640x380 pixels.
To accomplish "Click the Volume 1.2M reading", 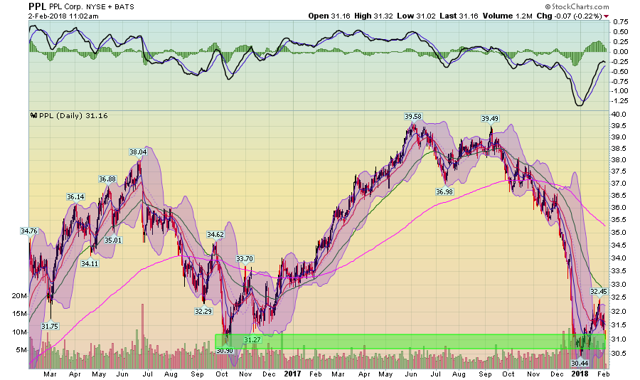I will (507, 16).
